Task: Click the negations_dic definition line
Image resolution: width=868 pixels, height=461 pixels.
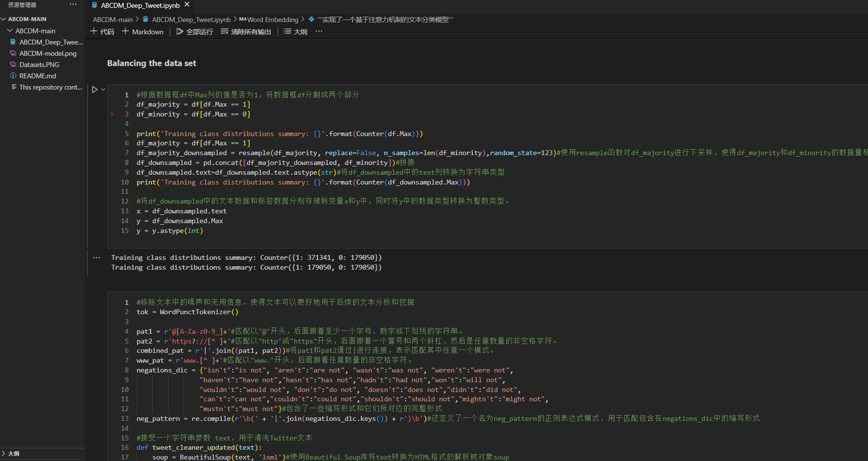Action: (x=325, y=370)
